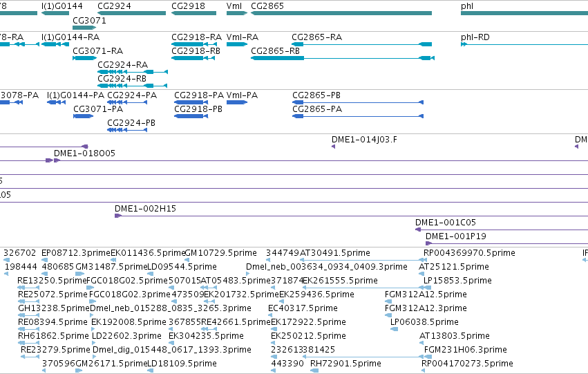The height and width of the screenshot is (374, 588).
Task: Click BAC clone DME1-018O05 label
Action: (84, 153)
